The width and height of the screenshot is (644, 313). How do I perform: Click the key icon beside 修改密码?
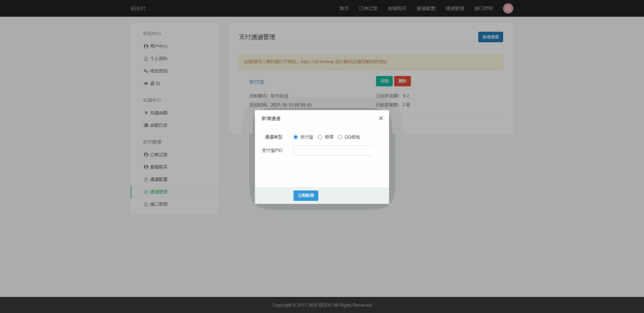click(146, 71)
